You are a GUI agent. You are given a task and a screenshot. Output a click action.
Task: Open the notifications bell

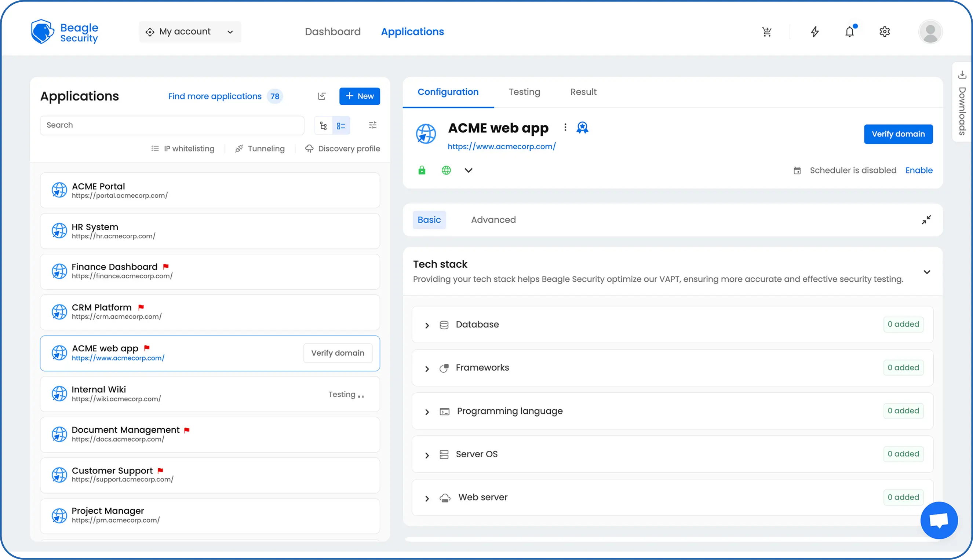coord(849,32)
